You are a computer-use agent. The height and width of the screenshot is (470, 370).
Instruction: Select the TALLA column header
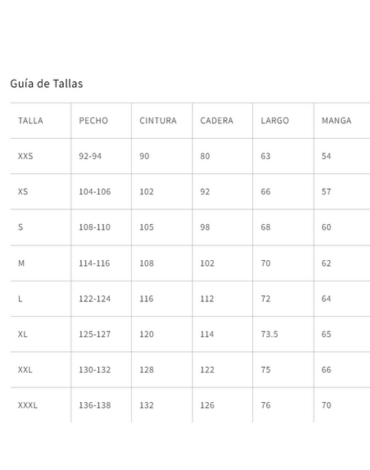[31, 120]
